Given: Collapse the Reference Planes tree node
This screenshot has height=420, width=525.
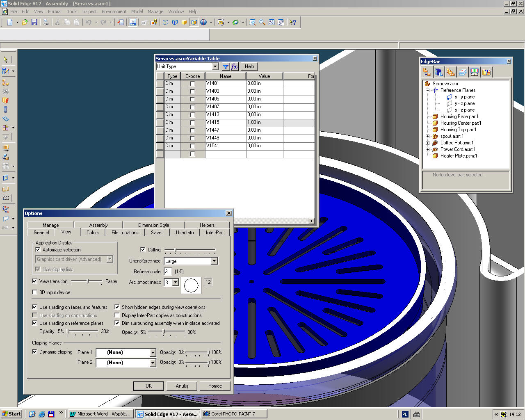Looking at the screenshot, I should tap(427, 90).
